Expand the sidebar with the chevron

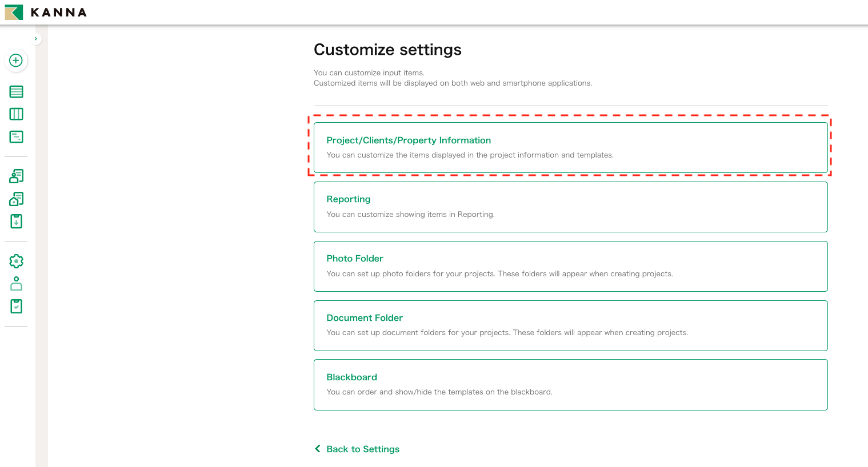pyautogui.click(x=35, y=39)
